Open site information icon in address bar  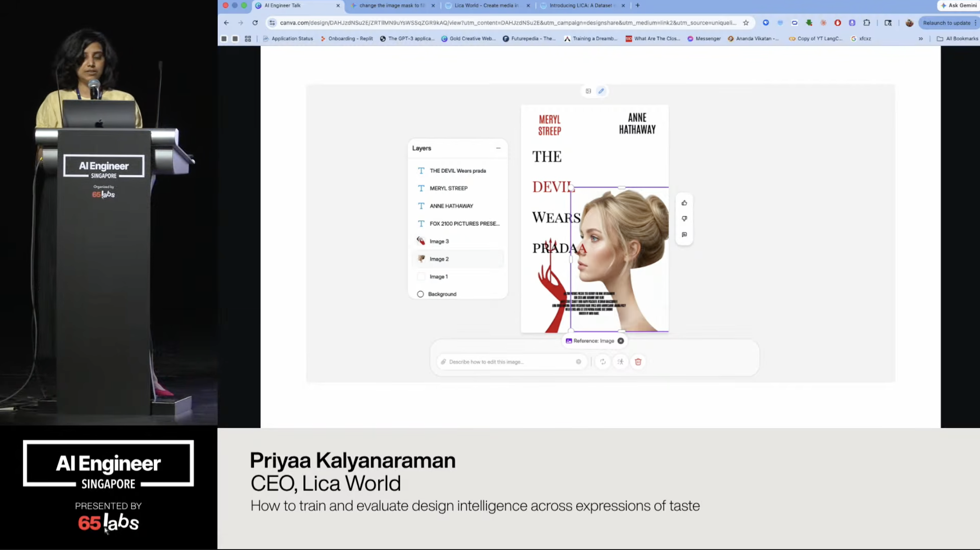(272, 23)
